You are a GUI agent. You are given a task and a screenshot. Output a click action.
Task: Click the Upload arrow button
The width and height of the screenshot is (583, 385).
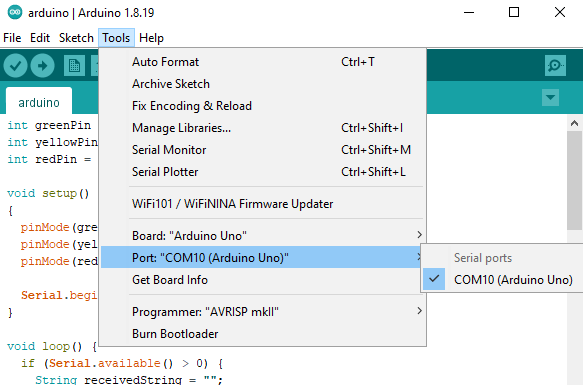(x=42, y=66)
